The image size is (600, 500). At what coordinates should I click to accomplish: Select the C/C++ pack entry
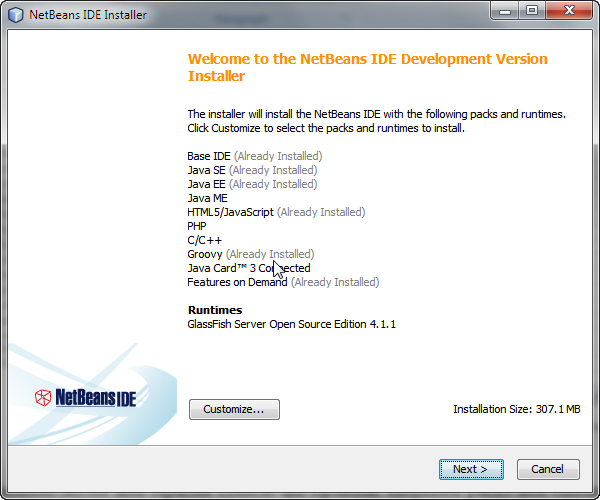[204, 240]
